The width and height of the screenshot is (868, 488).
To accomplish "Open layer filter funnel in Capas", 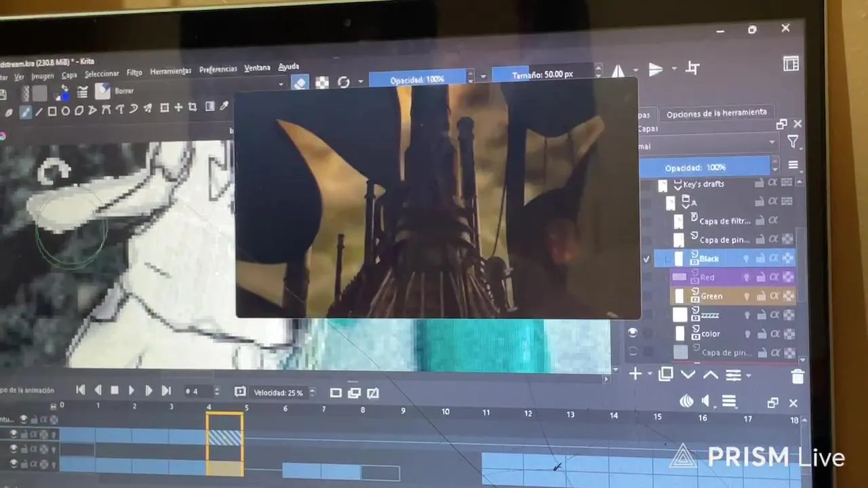I will click(793, 142).
